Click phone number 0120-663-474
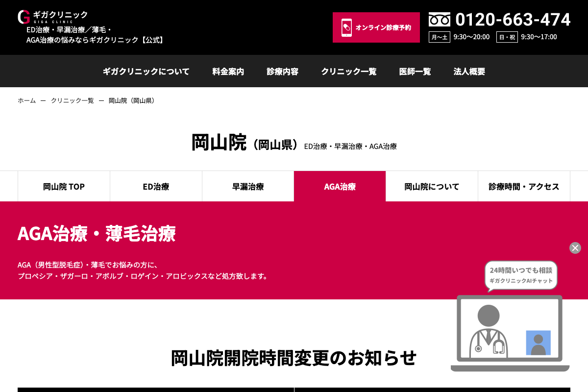Image resolution: width=588 pixels, height=392 pixels. 513,20
